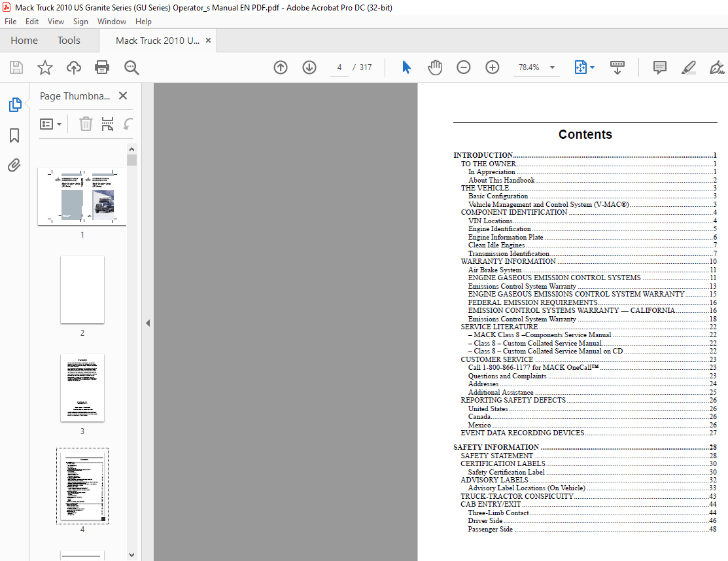
Task: Click the thumbnail scrollbar handle
Action: click(x=132, y=160)
